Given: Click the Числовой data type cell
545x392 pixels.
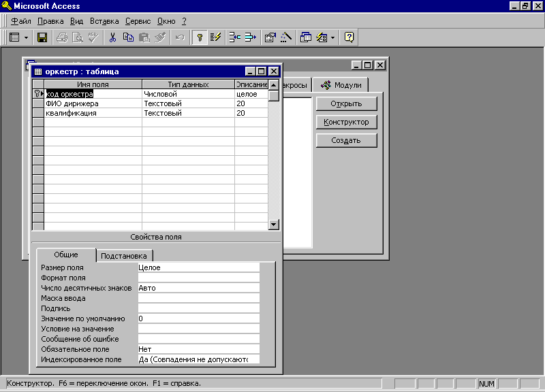Looking at the screenshot, I should click(189, 94).
